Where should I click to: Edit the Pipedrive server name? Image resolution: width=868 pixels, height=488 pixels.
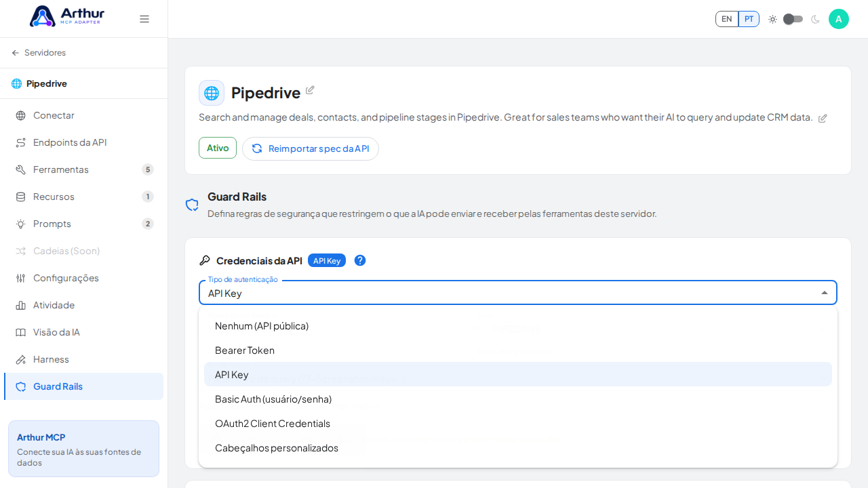coord(310,90)
